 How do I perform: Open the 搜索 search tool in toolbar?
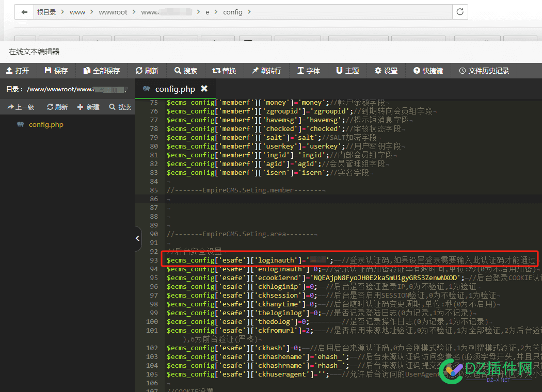click(x=186, y=71)
